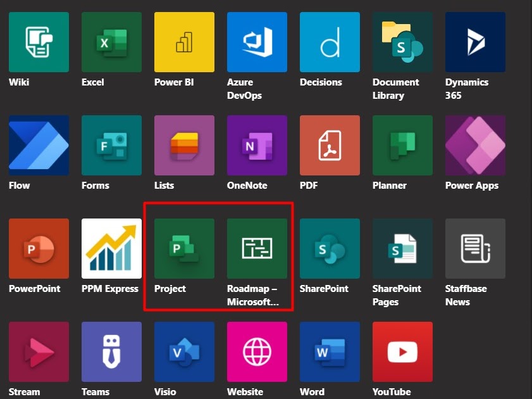
Task: Click the "PPM Express" label text
Action: tap(110, 289)
